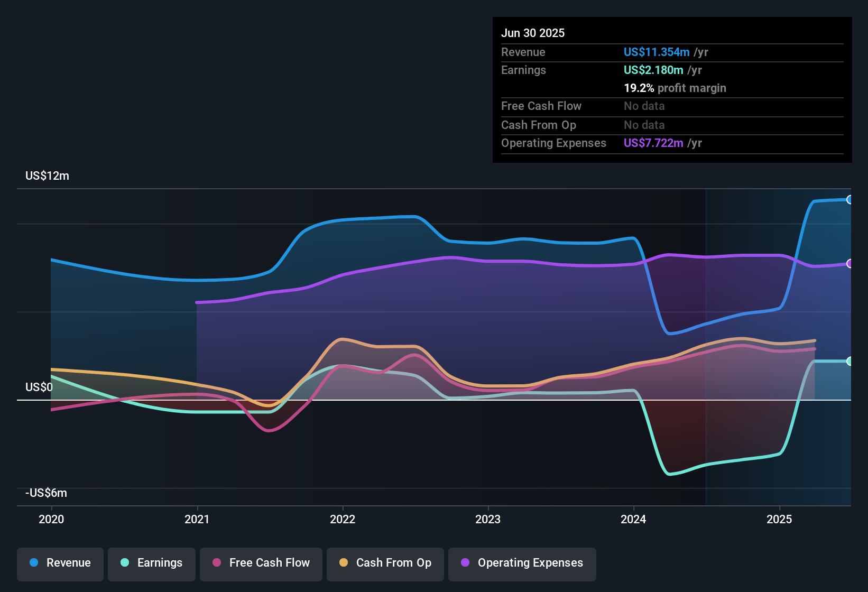Click the orange Cash From Op legend dot
Viewport: 868px width, 592px height.
pos(344,562)
